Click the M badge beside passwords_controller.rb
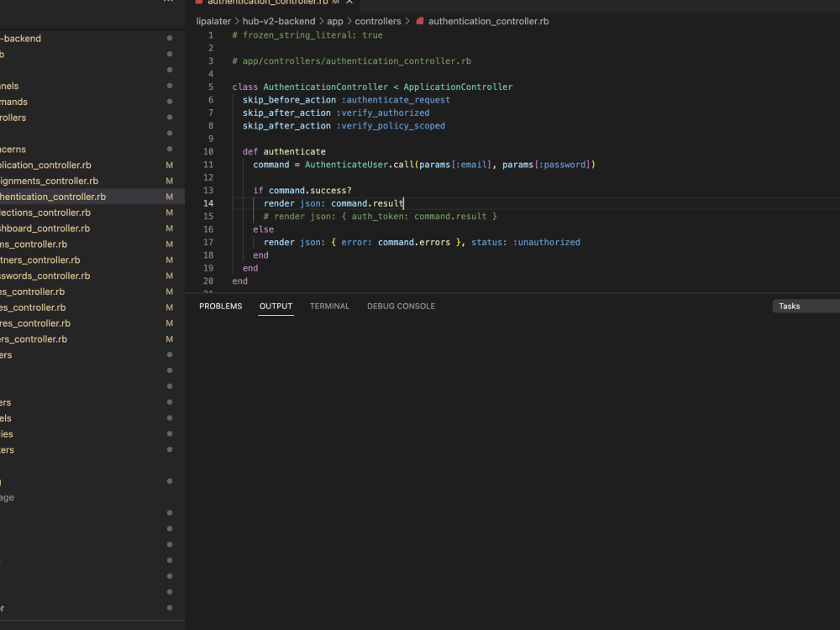This screenshot has height=630, width=840. point(169,276)
